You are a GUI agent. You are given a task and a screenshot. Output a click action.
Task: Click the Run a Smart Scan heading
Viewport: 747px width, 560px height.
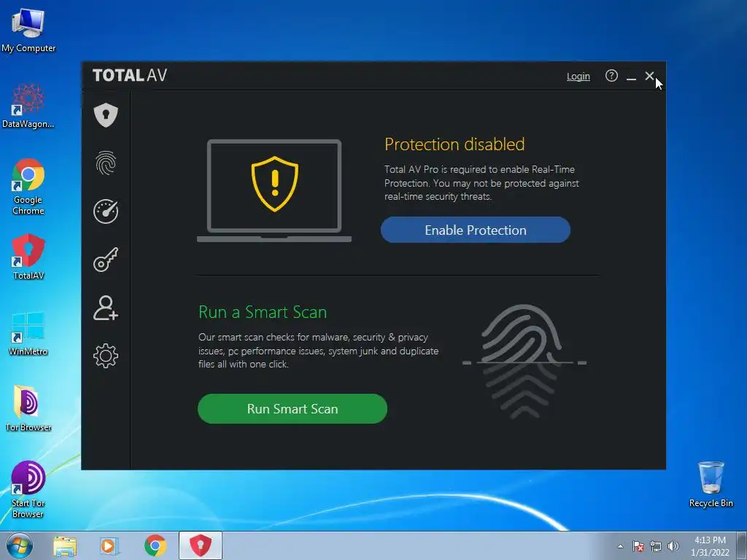click(x=263, y=312)
